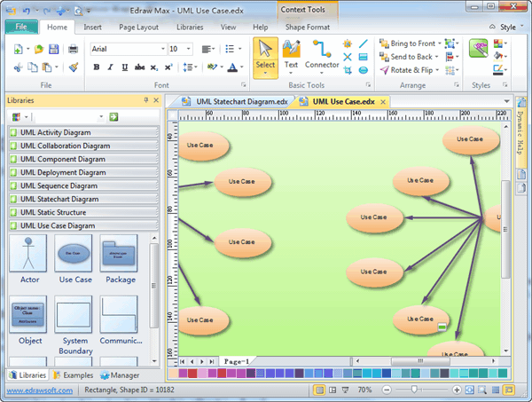The width and height of the screenshot is (532, 402).
Task: Click the Format Painter brush icon
Action: pyautogui.click(x=73, y=67)
